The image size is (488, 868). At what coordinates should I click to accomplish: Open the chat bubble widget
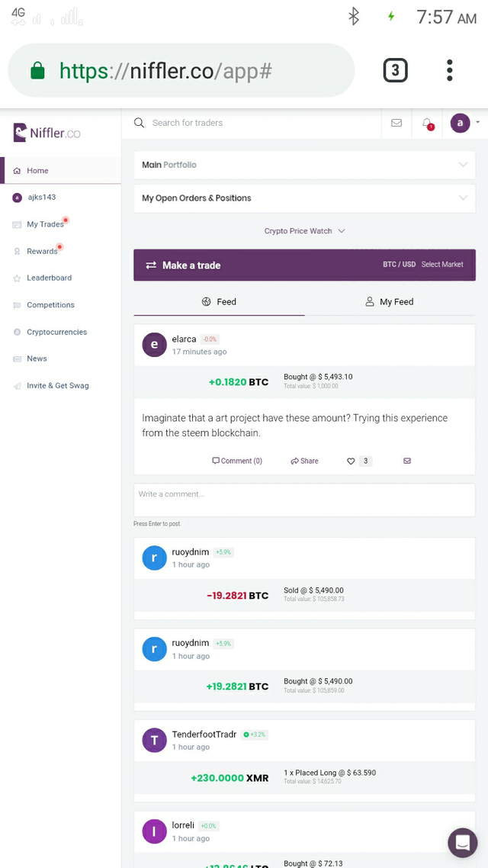(x=463, y=843)
